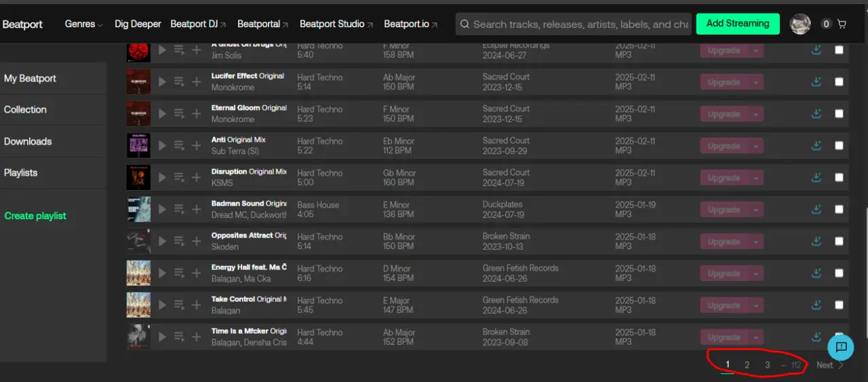Click Next page link
Screen dimensions: 868x382
tap(831, 365)
